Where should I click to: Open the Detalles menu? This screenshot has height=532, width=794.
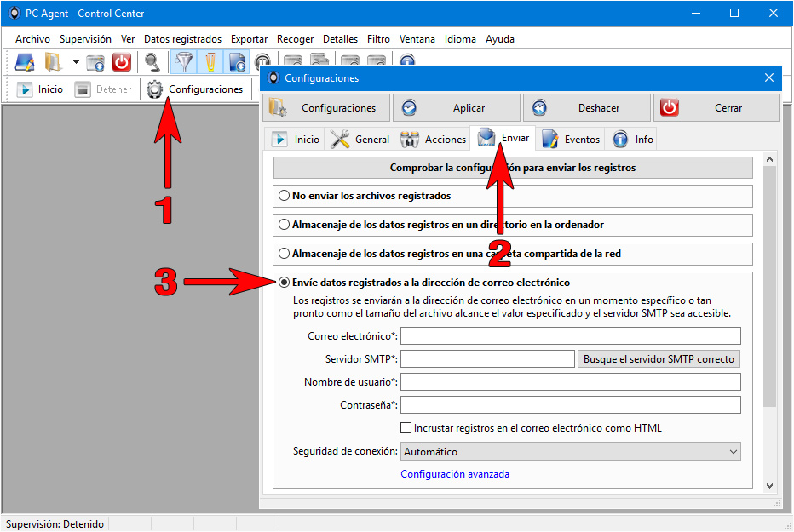[x=340, y=39]
